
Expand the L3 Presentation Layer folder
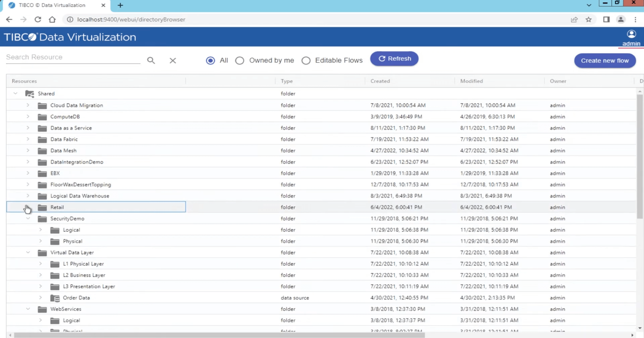(x=41, y=286)
